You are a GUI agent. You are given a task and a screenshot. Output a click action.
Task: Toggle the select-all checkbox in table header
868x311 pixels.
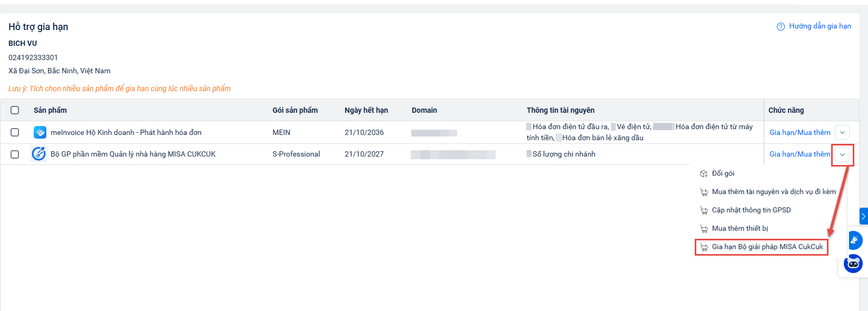(15, 110)
